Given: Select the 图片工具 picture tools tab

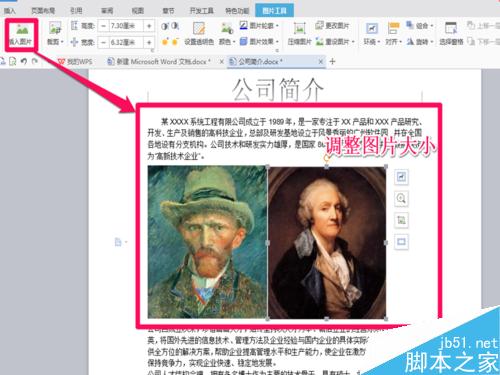Looking at the screenshot, I should click(274, 11).
